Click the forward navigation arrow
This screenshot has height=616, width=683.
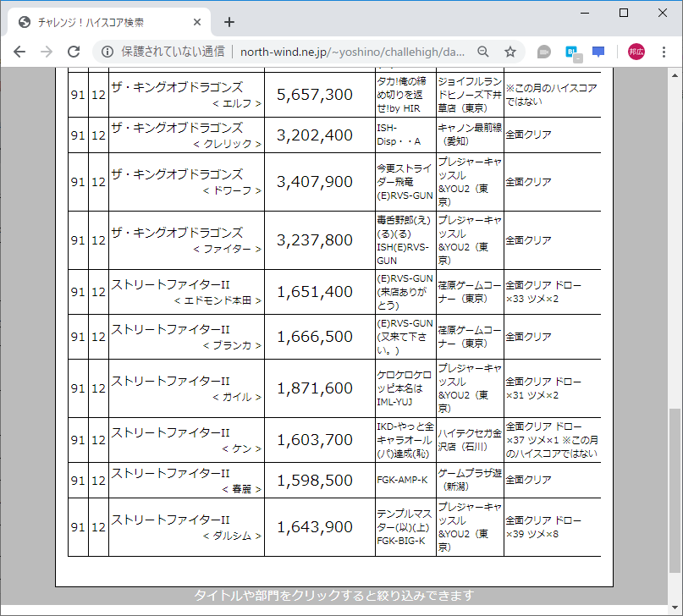coord(47,52)
